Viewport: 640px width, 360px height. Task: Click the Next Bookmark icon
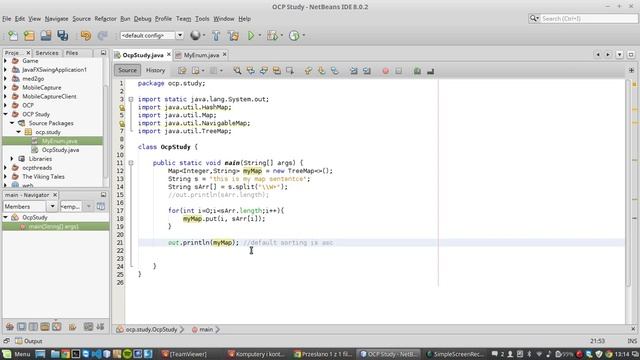(322, 71)
